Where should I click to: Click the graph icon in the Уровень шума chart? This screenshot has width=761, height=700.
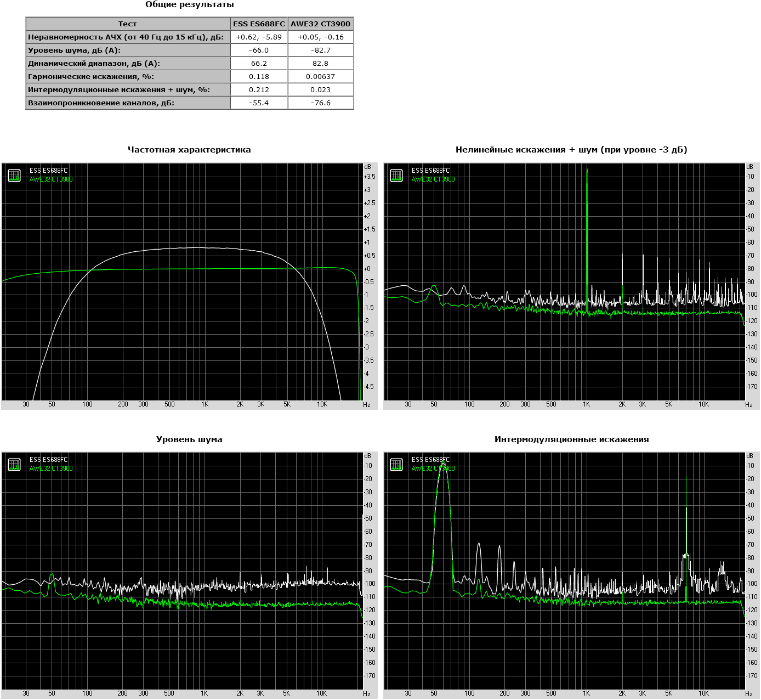pos(14,465)
